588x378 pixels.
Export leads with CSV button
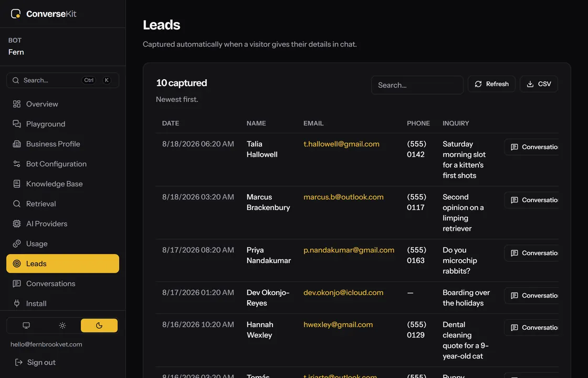539,84
